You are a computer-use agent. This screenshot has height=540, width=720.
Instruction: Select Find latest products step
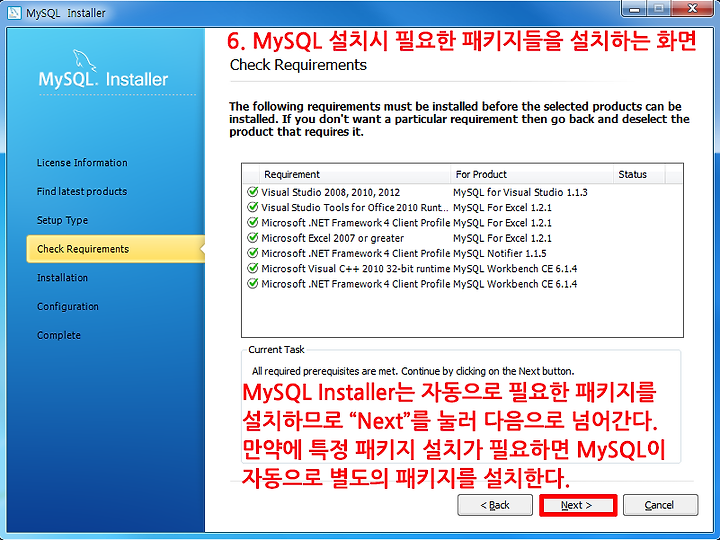click(x=82, y=191)
